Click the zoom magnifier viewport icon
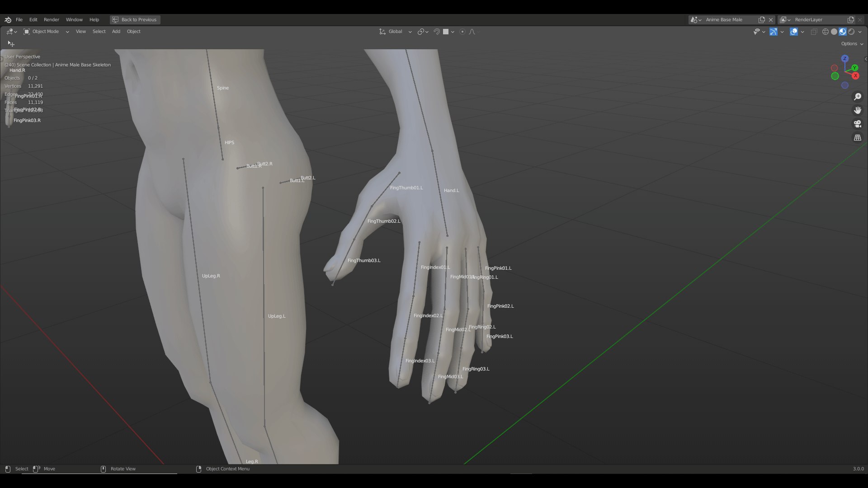The height and width of the screenshot is (488, 868). click(857, 97)
